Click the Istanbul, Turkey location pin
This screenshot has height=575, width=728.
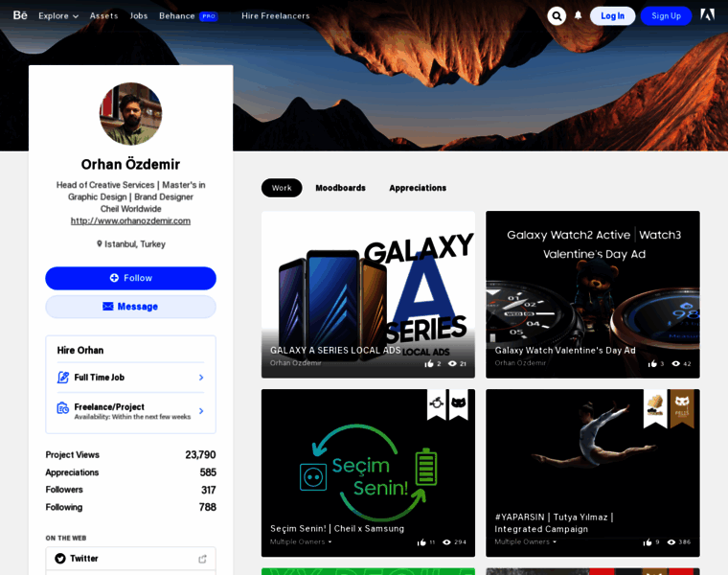99,243
